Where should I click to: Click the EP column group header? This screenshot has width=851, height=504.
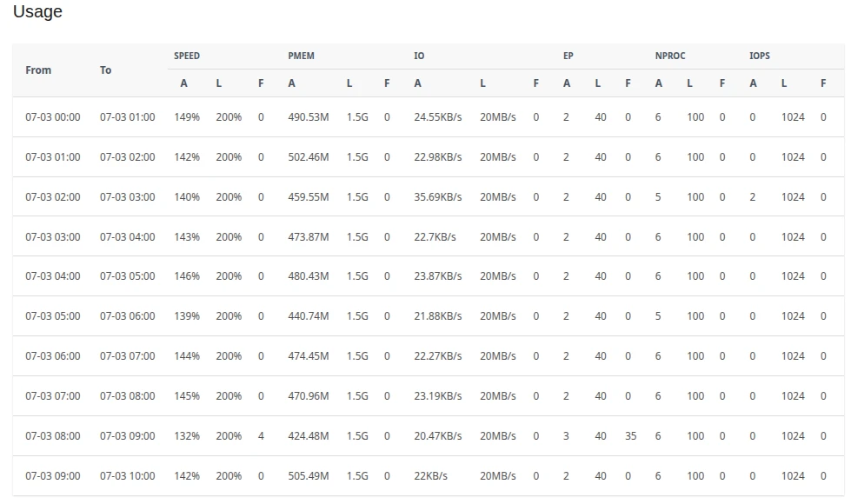click(x=568, y=56)
